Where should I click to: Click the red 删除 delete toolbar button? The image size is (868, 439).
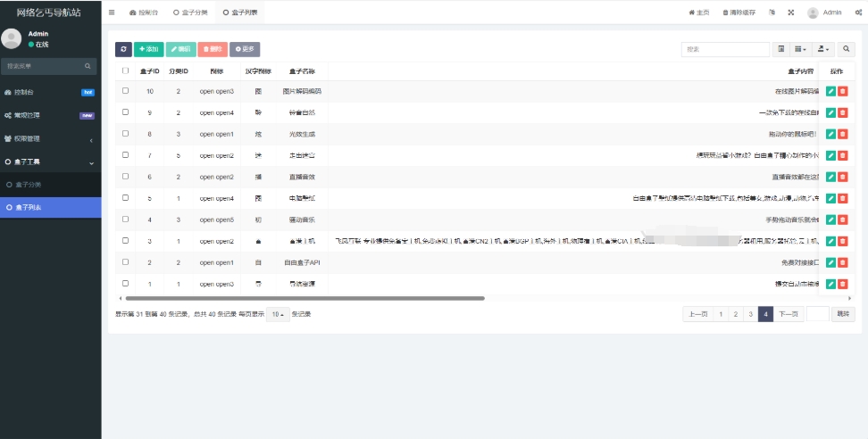click(x=213, y=49)
